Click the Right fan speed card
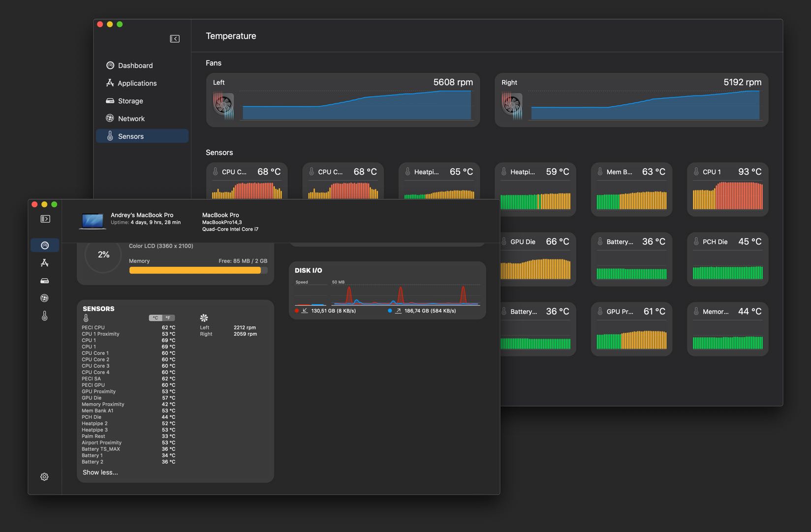This screenshot has width=811, height=532. tap(631, 100)
